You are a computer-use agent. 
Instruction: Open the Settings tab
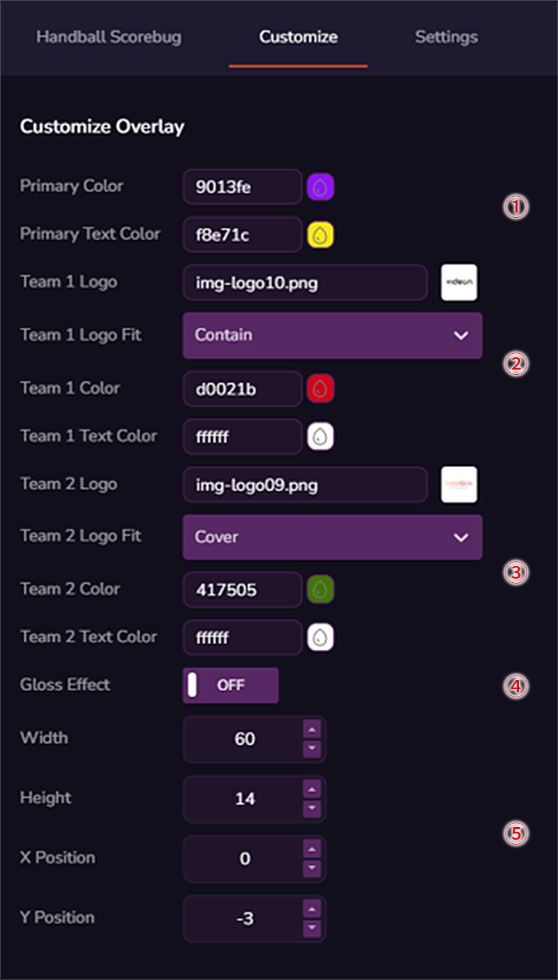tap(446, 37)
